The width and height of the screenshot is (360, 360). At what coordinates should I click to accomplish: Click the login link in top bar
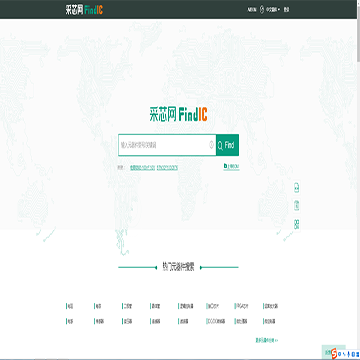click(x=286, y=10)
